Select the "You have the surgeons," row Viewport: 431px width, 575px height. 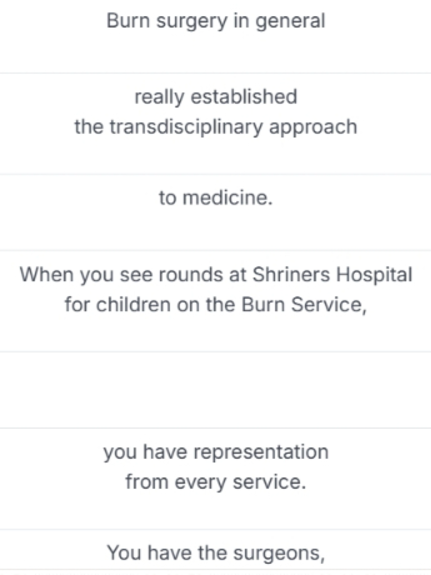point(215,550)
